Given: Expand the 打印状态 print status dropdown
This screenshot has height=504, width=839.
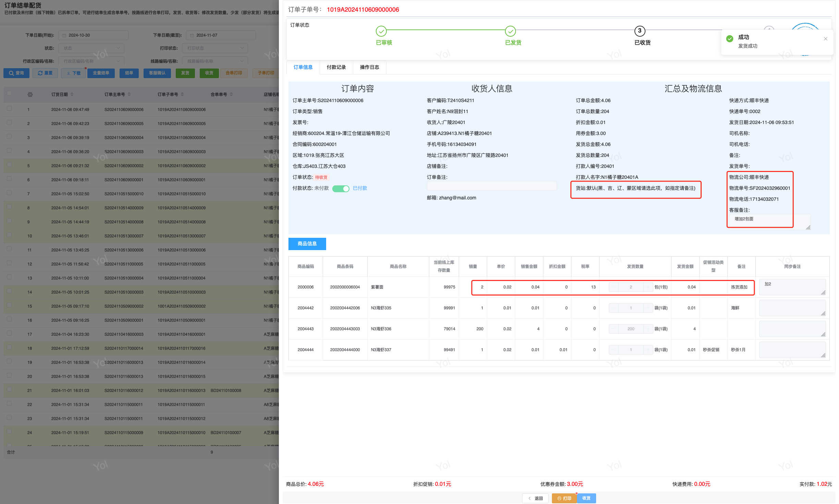Looking at the screenshot, I should click(214, 48).
